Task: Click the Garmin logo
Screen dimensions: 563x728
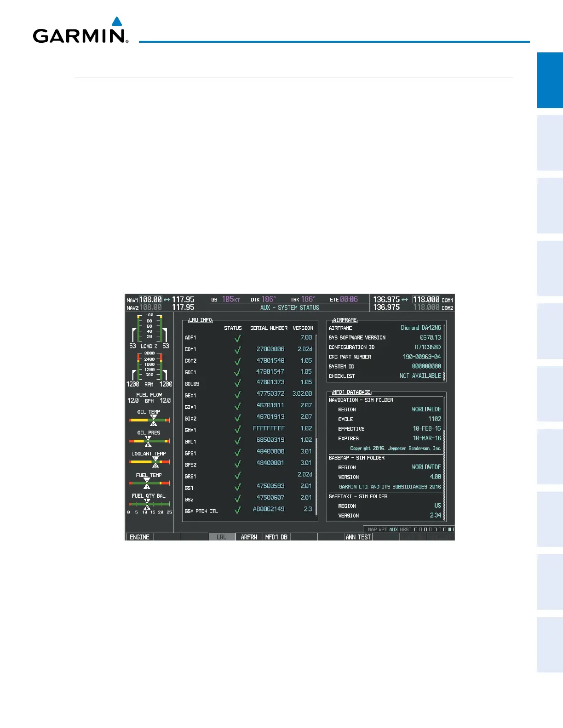Action: click(80, 30)
